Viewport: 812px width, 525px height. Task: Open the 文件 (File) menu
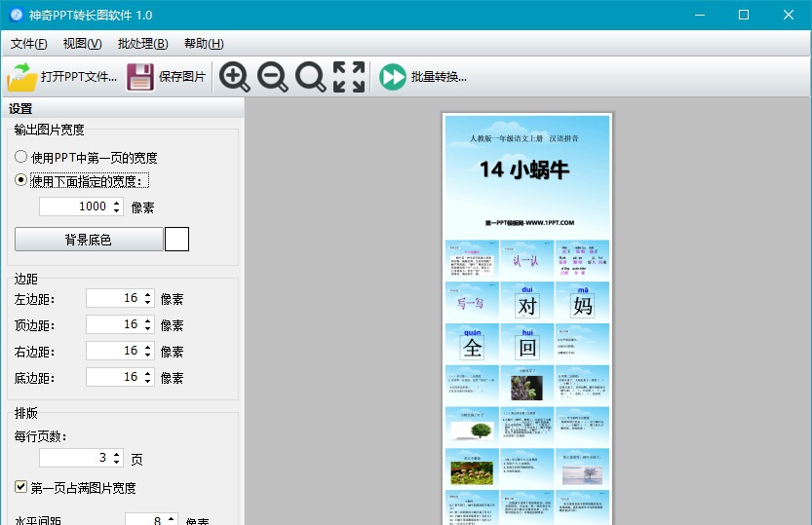(x=28, y=44)
